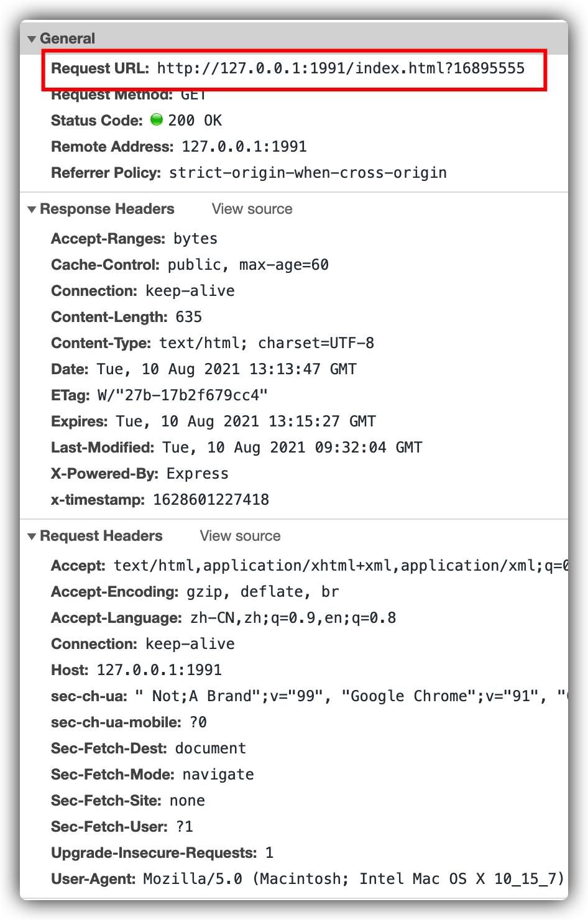This screenshot has height=920, width=588.
Task: Click the Request URL value
Action: click(x=341, y=68)
